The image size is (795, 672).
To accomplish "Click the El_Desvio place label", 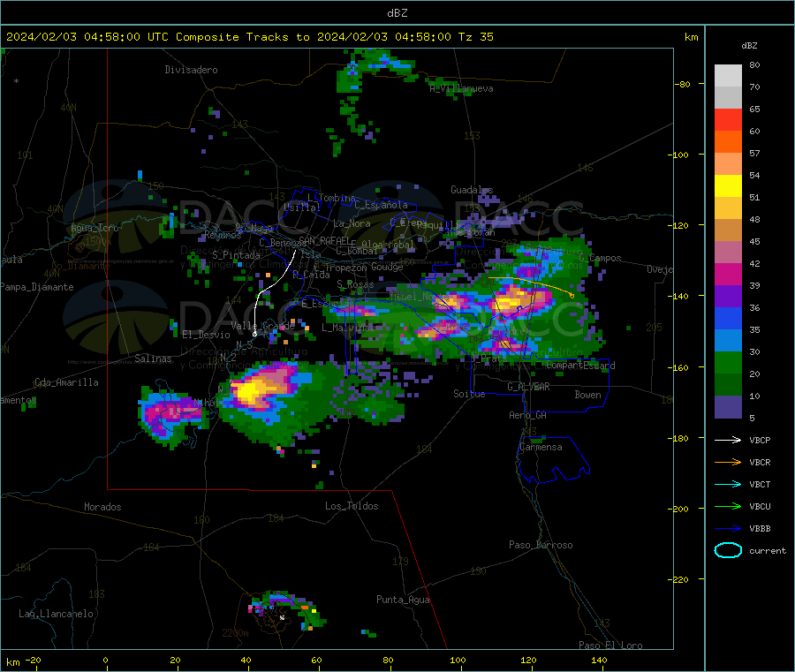I will 206,335.
